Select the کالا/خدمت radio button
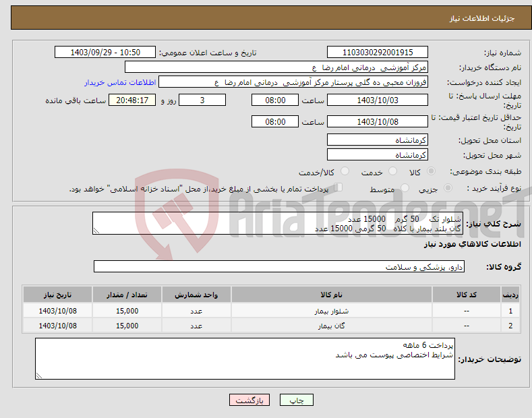532x418 pixels. (345, 171)
